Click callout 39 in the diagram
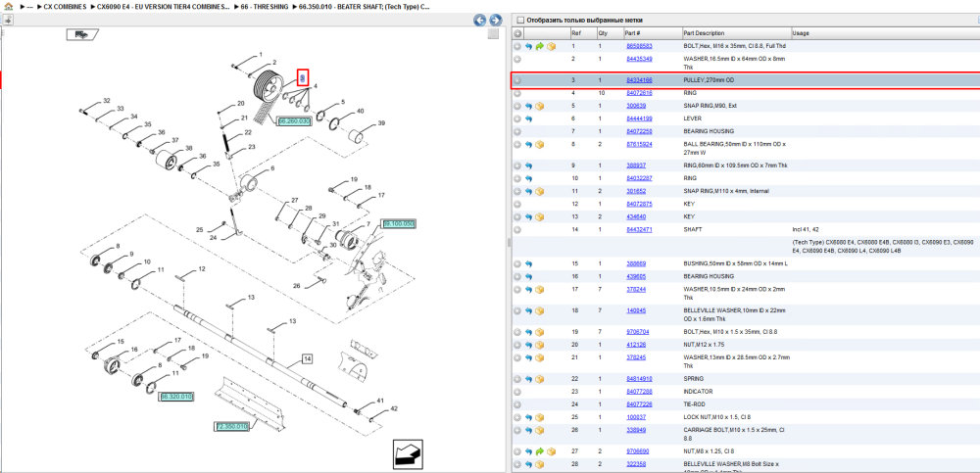This screenshot has width=980, height=473. point(380,123)
